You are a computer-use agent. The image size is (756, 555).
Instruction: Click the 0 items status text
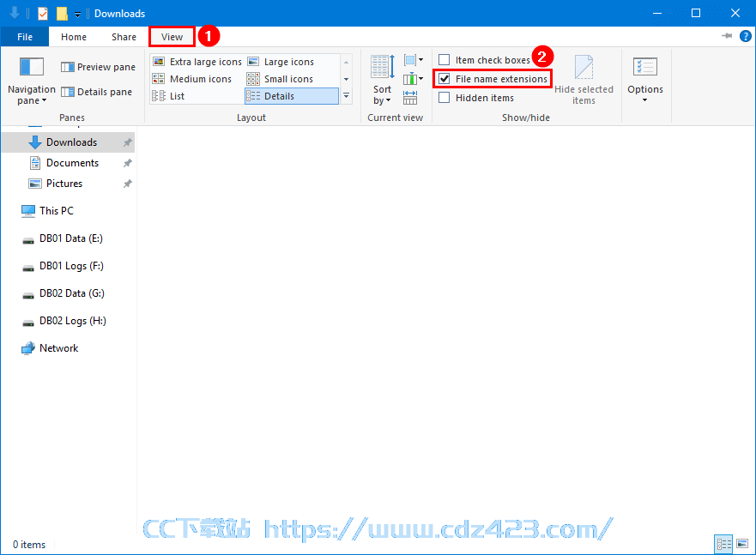29,545
